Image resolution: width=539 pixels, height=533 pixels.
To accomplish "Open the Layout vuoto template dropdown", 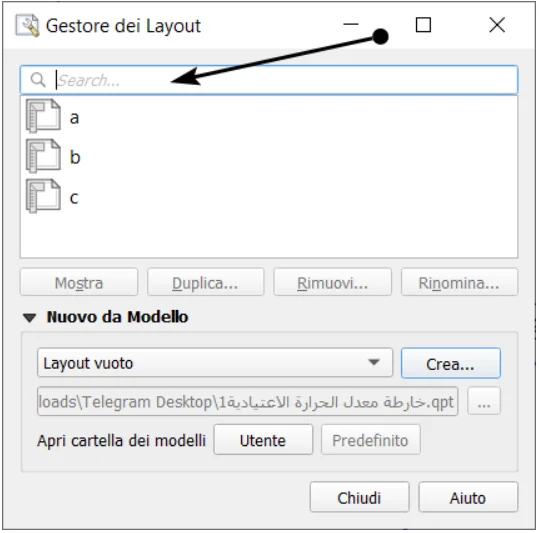I will point(215,363).
